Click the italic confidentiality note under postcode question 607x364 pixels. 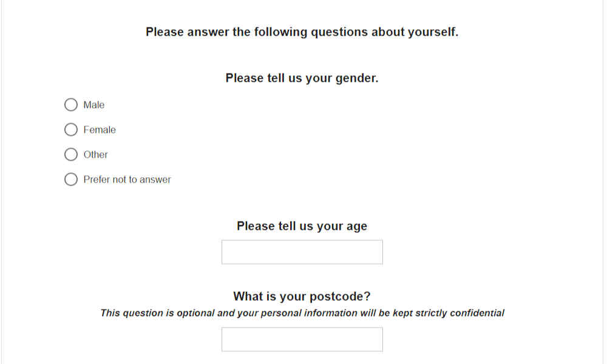tap(302, 313)
